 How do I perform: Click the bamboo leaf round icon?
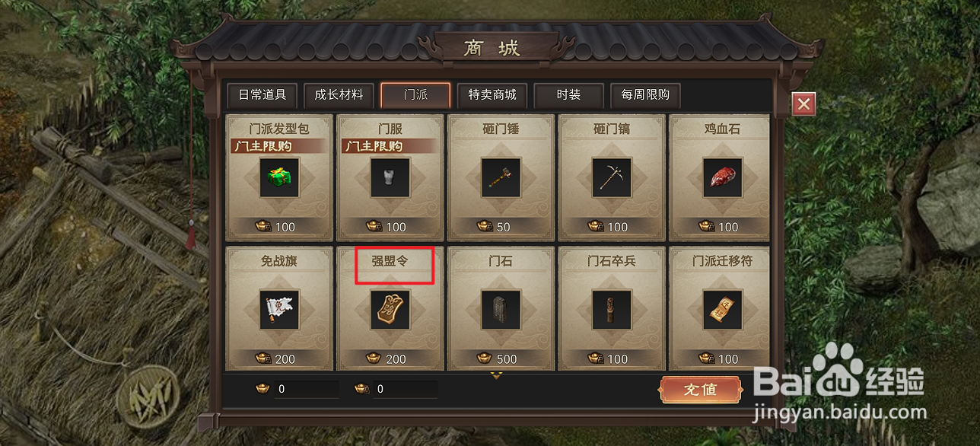tap(148, 397)
